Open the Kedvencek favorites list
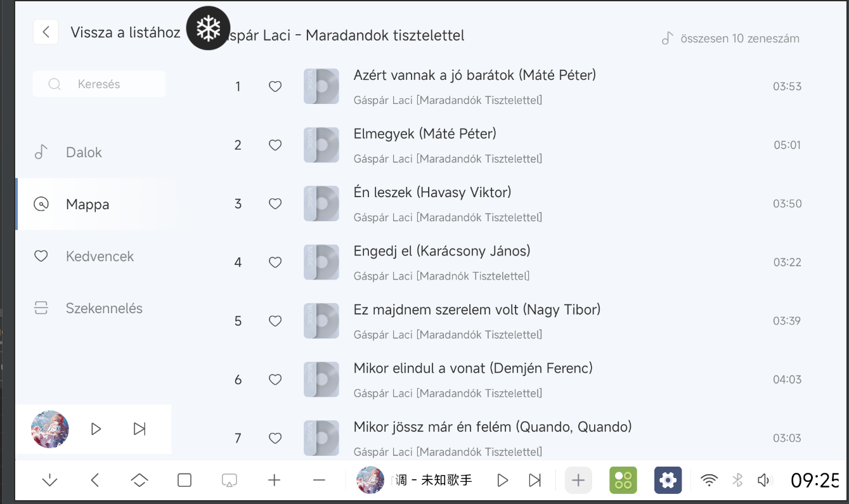This screenshot has height=504, width=849. coord(100,256)
